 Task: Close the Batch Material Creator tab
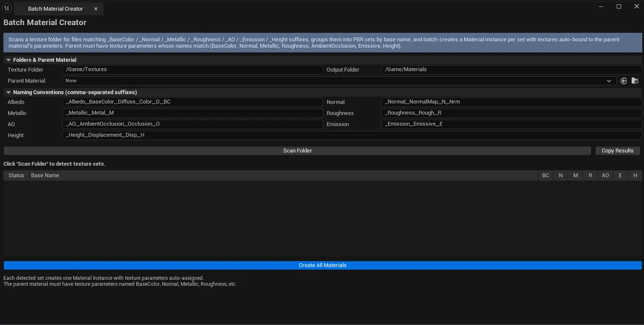[96, 9]
